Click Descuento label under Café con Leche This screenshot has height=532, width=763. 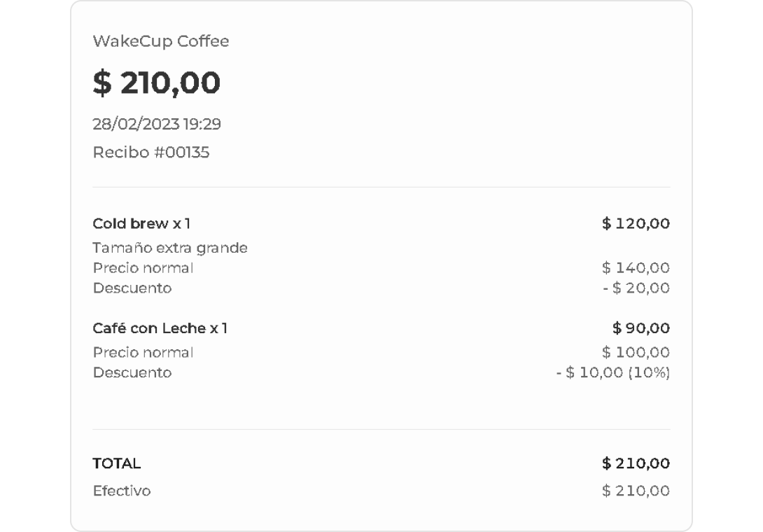[132, 373]
